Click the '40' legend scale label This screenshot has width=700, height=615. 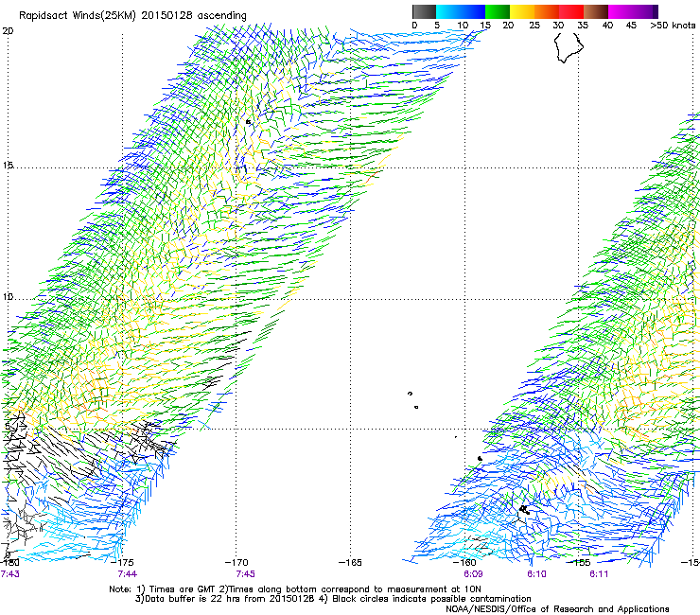click(607, 26)
